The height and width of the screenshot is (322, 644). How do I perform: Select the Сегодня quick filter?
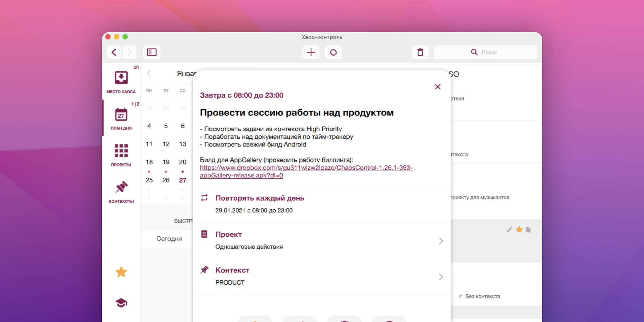pos(169,239)
